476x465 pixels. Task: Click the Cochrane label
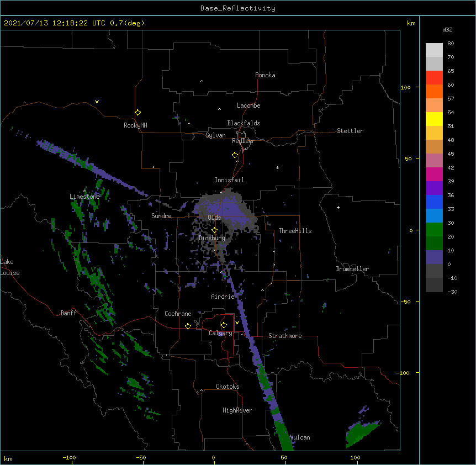click(x=178, y=314)
